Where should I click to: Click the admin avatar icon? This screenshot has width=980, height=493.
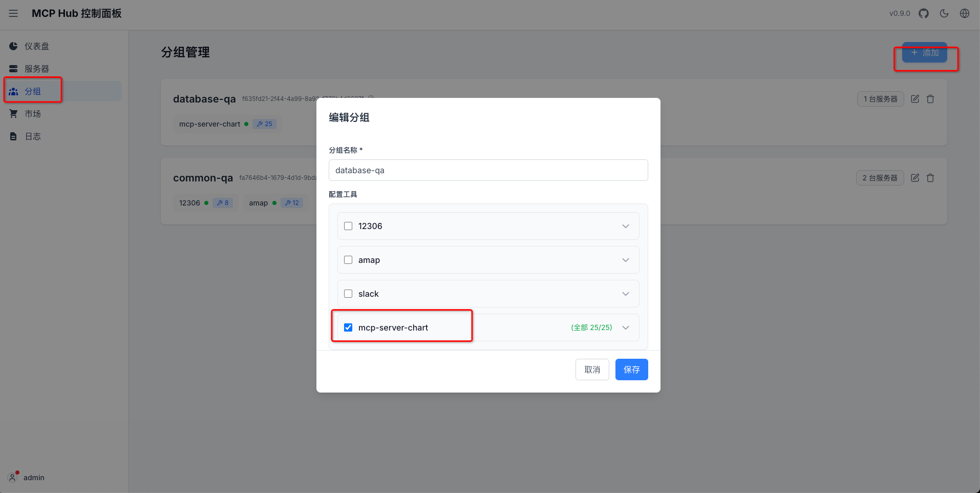13,477
